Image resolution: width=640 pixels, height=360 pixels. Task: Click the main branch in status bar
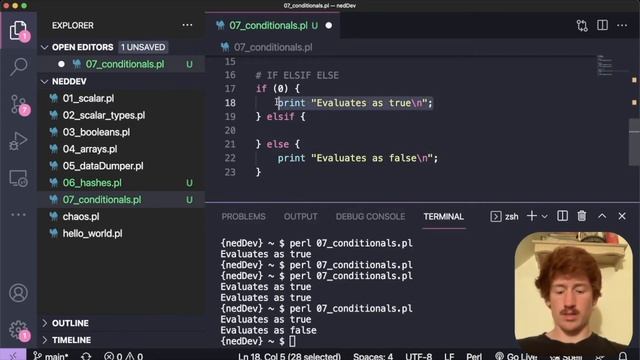pos(51,356)
